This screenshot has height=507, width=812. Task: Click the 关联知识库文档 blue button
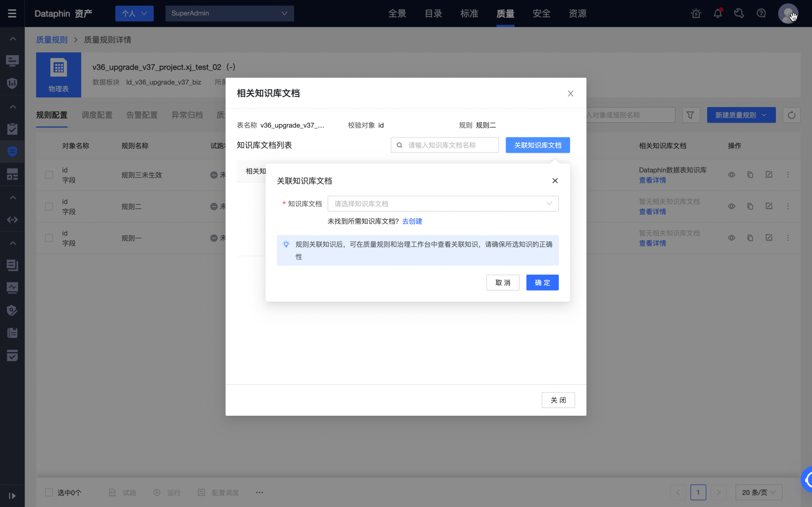(538, 145)
